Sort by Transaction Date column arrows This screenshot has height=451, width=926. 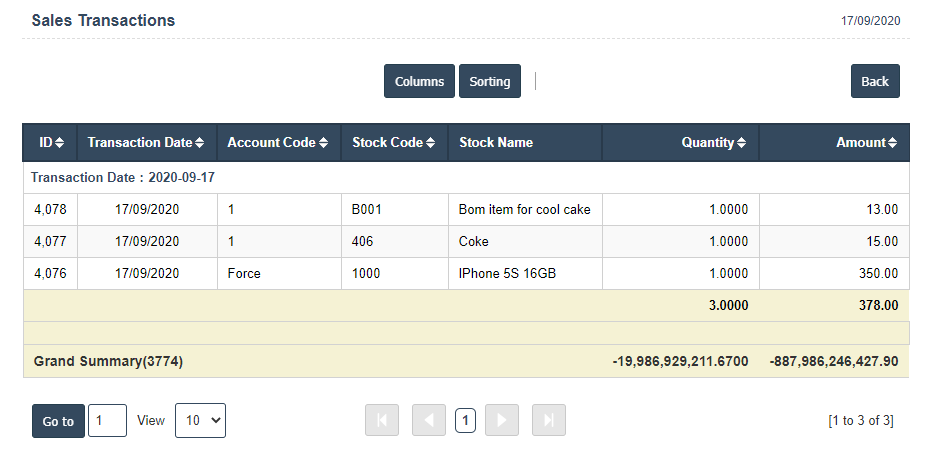200,143
